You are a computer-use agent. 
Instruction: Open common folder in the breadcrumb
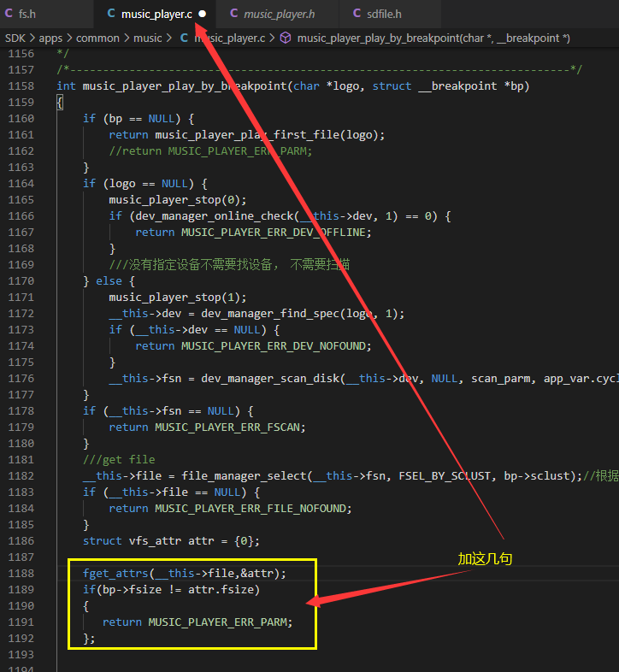(97, 38)
